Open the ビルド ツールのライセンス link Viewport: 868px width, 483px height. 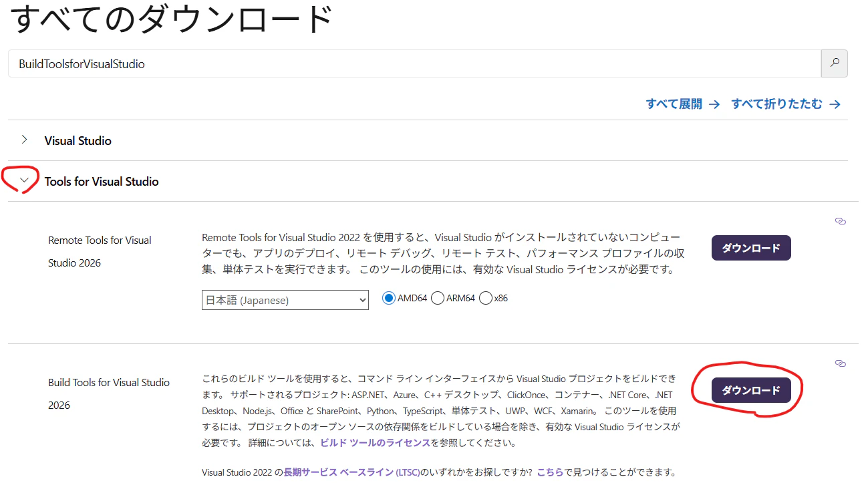click(x=376, y=443)
